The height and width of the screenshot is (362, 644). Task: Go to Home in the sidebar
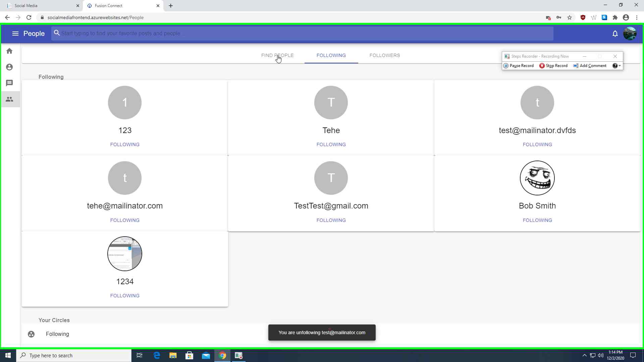tap(9, 51)
